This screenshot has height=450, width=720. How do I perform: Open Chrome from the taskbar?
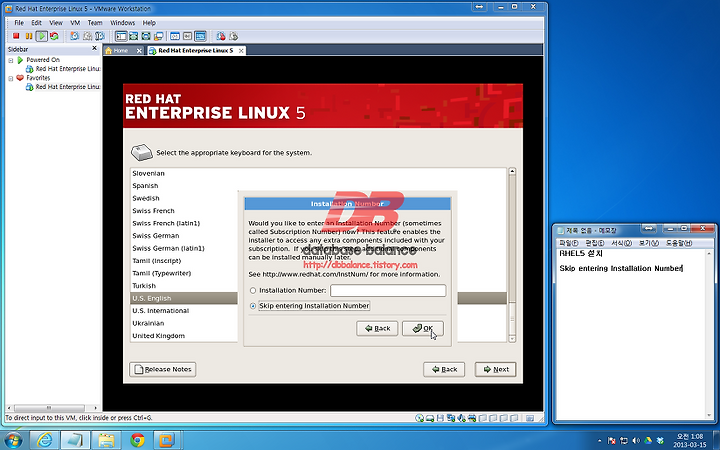tap(137, 440)
